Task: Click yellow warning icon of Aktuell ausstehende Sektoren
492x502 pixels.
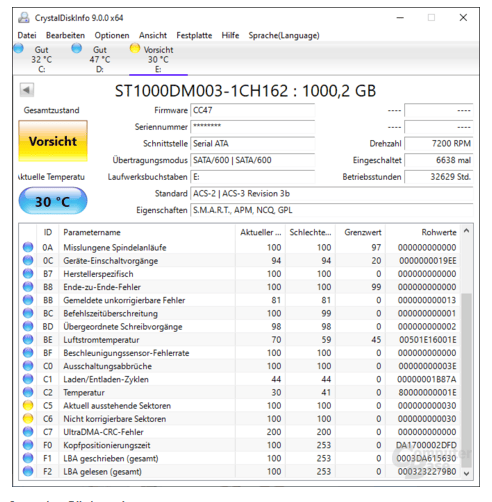Action: pyautogui.click(x=28, y=405)
